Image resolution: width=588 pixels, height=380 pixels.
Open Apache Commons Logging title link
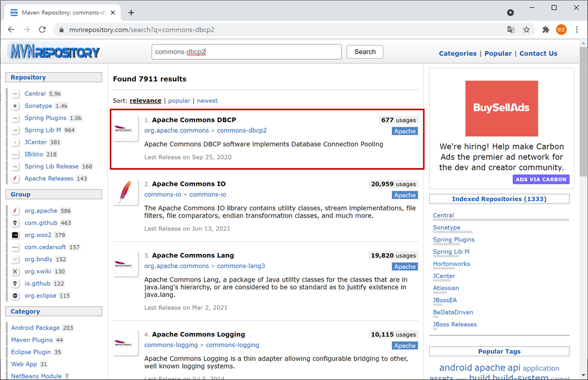pyautogui.click(x=198, y=334)
